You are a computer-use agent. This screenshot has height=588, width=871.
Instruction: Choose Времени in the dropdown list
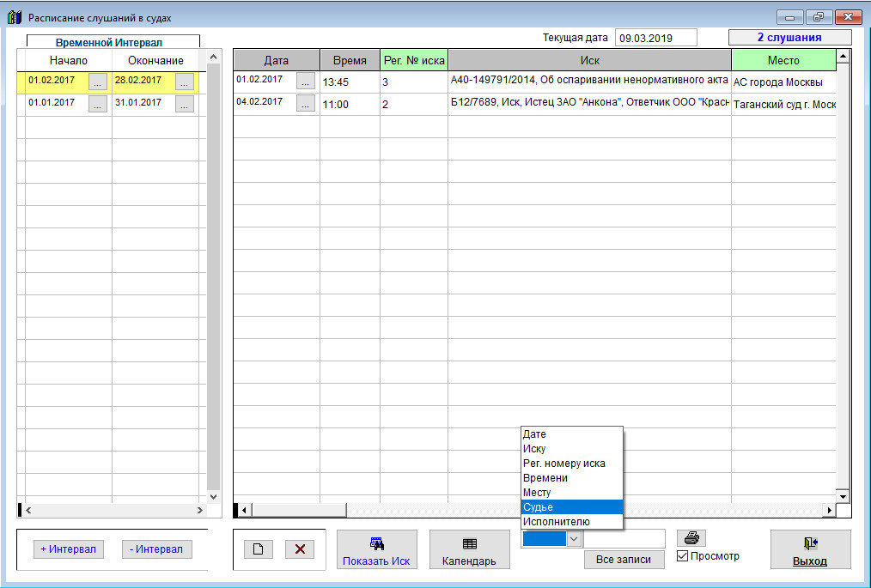click(571, 478)
